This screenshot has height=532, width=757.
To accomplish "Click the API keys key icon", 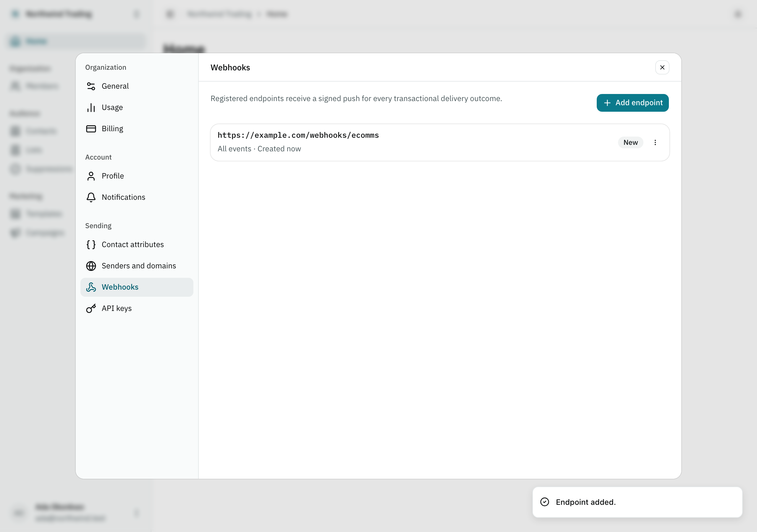I will click(x=91, y=308).
